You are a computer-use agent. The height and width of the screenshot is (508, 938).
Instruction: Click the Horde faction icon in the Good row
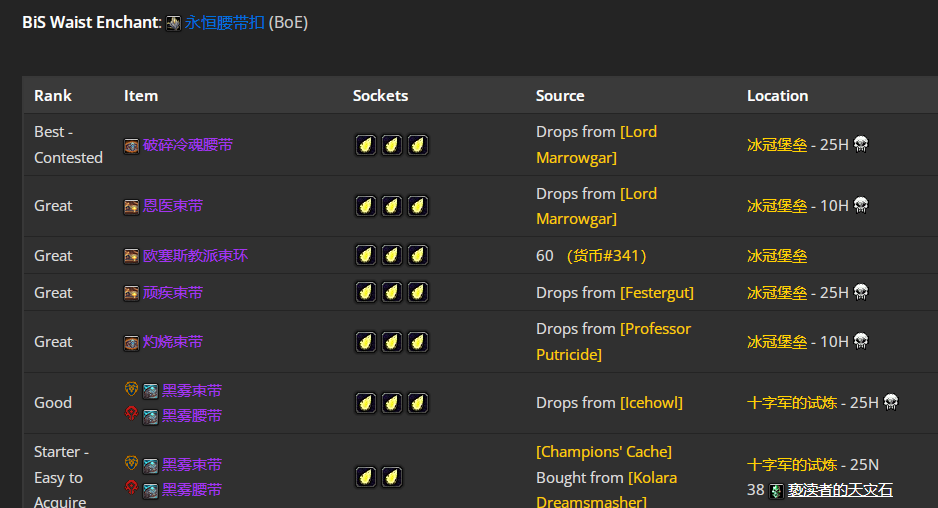pyautogui.click(x=131, y=414)
